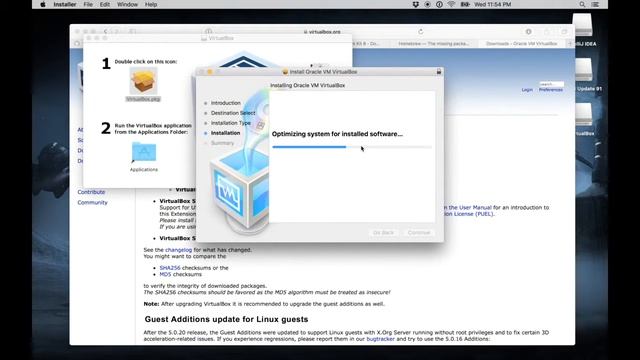Click the battery status icon

[x=465, y=4]
